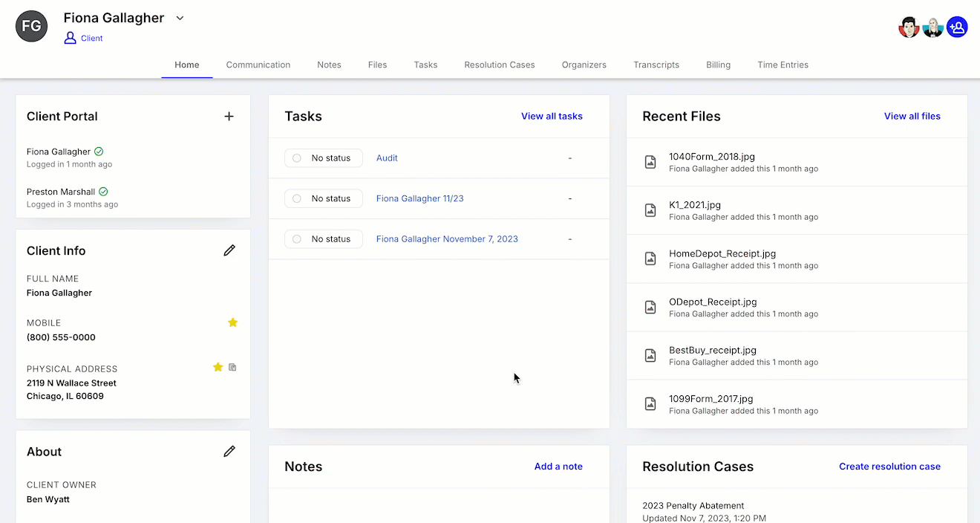Viewport: 980px width, 523px height.
Task: Open file 1040Form_2018.jpg
Action: (712, 157)
